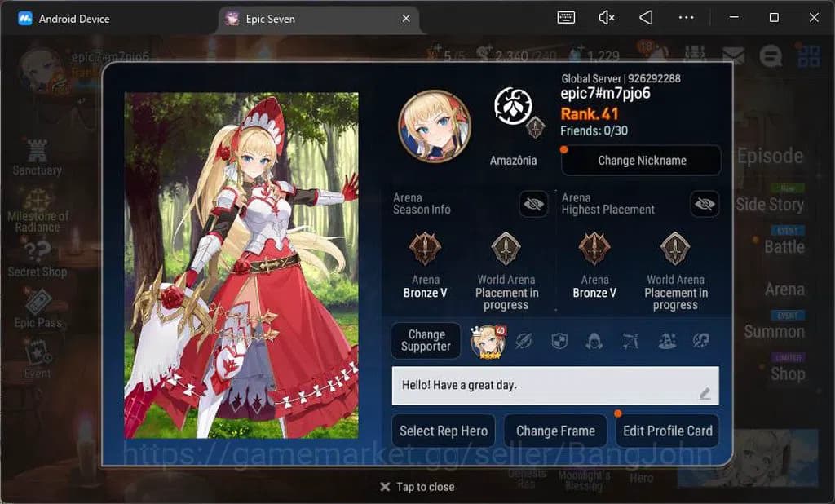
Task: Select the hooded thief class supporter slot
Action: point(594,341)
